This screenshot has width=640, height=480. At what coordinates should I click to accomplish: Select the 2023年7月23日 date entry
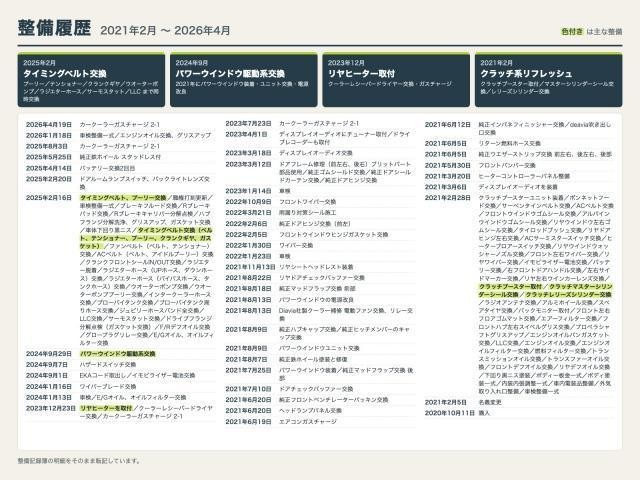[x=248, y=123]
